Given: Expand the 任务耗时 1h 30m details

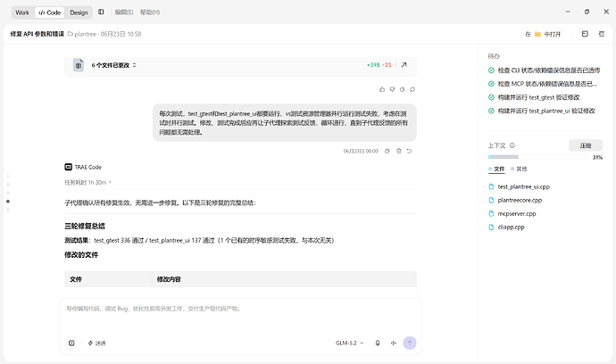Looking at the screenshot, I should (x=88, y=183).
